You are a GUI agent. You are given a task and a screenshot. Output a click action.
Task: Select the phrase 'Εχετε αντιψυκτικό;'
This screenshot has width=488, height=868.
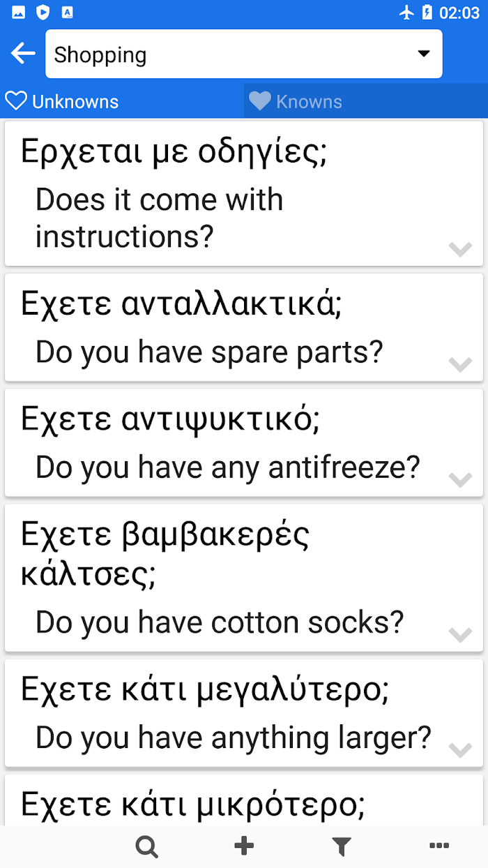[x=170, y=419]
